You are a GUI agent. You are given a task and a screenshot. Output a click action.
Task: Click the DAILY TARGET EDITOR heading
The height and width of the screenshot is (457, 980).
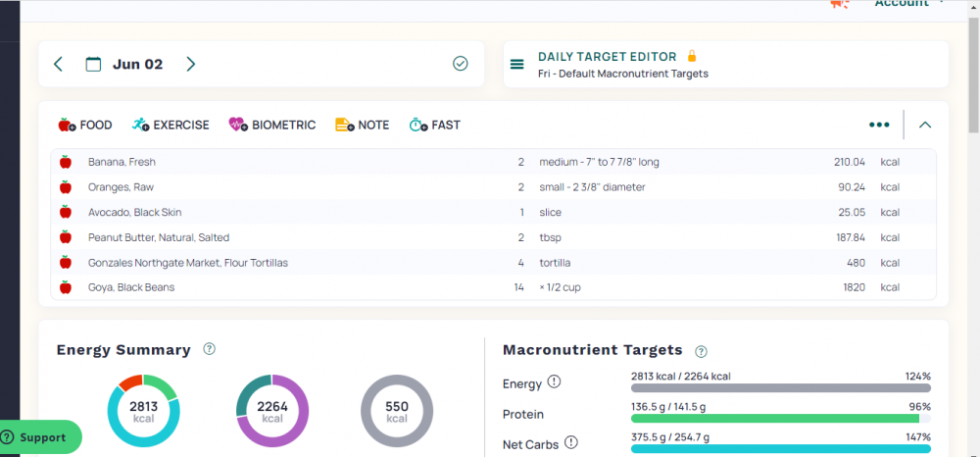(607, 57)
